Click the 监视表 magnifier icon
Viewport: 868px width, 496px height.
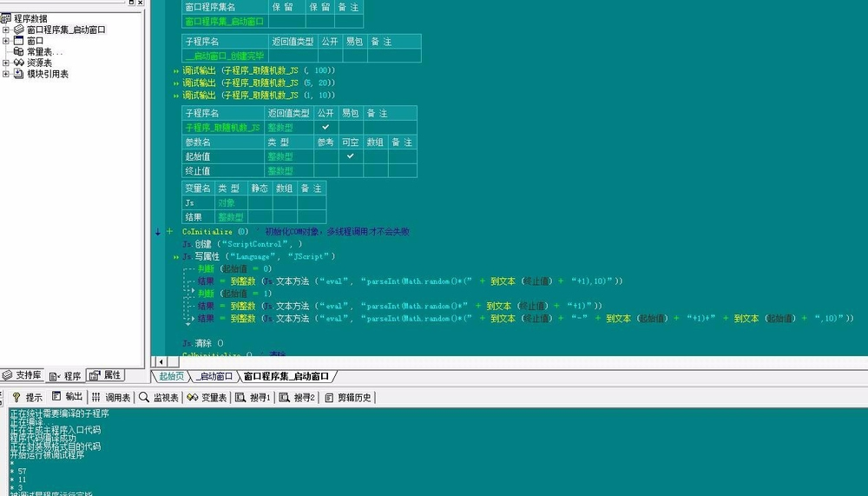coord(144,397)
